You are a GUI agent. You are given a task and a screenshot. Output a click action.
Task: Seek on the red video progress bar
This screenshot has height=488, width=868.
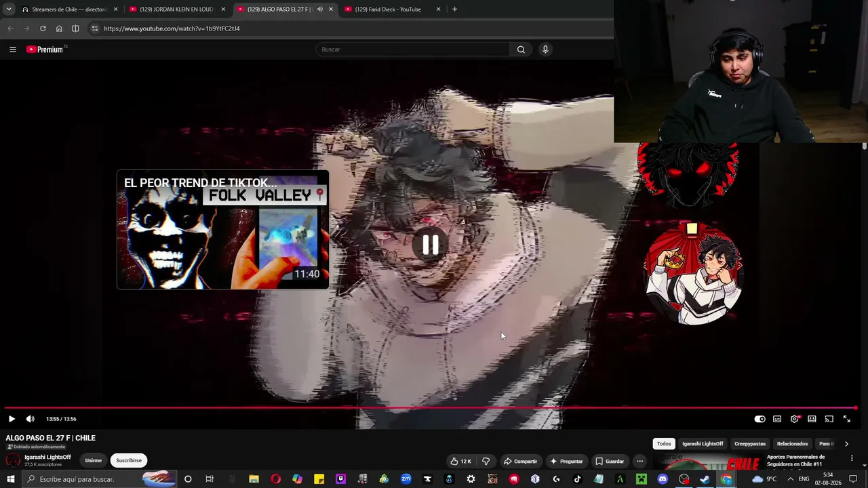coord(431,408)
